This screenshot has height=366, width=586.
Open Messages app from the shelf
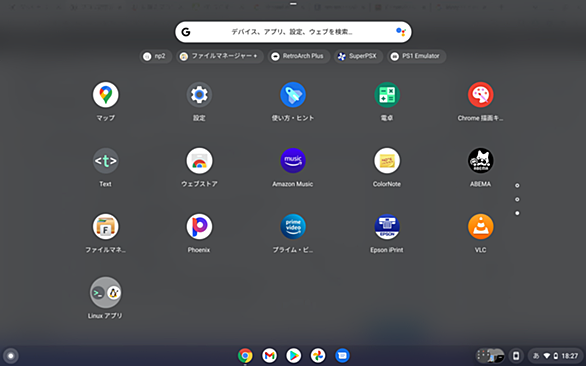coord(342,356)
